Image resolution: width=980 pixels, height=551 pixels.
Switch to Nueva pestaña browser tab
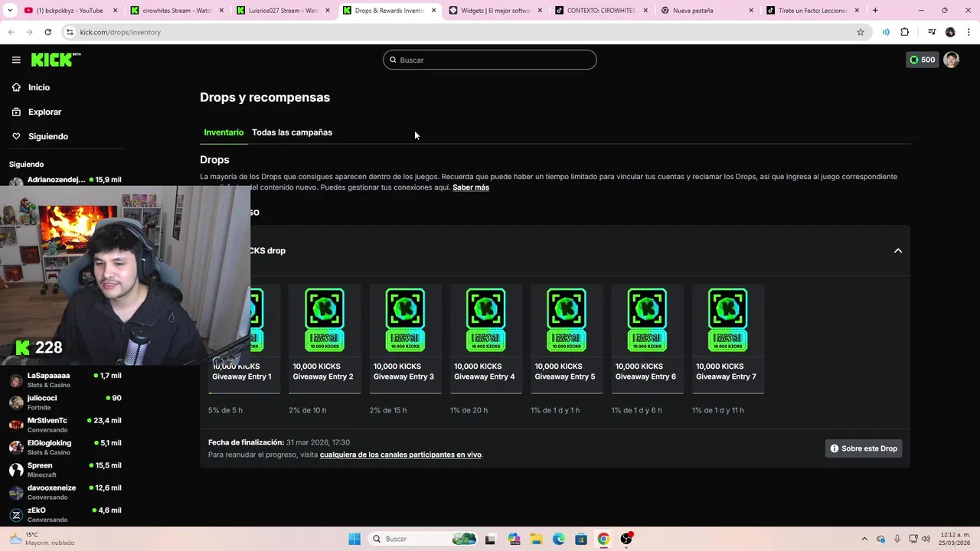pos(708,11)
